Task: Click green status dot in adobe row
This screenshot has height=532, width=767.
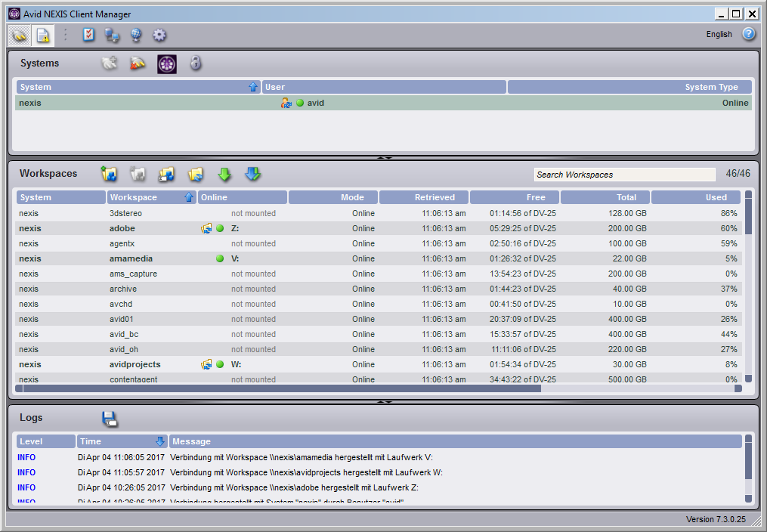Action: pos(220,228)
